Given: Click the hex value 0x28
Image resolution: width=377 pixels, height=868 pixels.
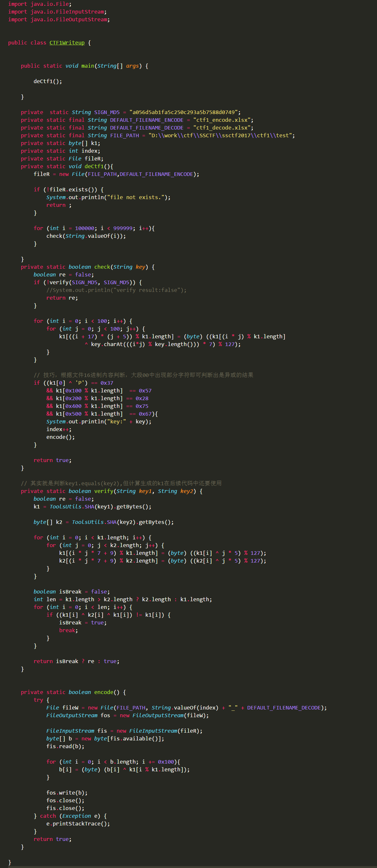Looking at the screenshot, I should tap(142, 399).
